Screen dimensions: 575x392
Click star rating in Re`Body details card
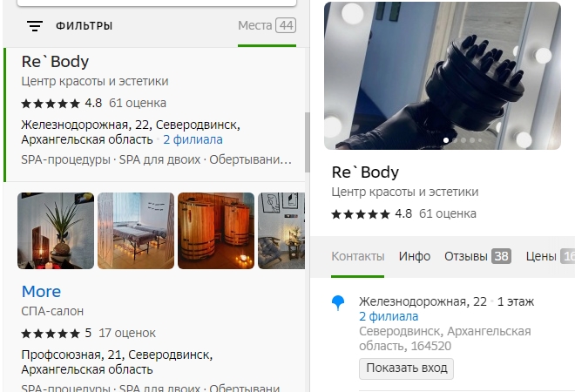(x=361, y=214)
